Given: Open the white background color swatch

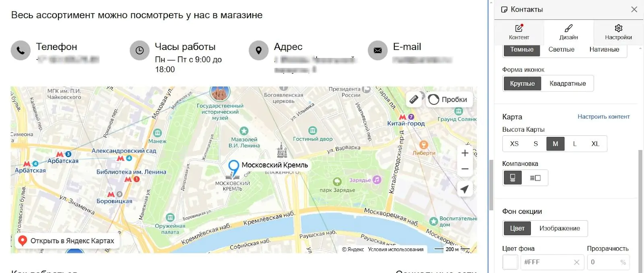Looking at the screenshot, I should 510,262.
